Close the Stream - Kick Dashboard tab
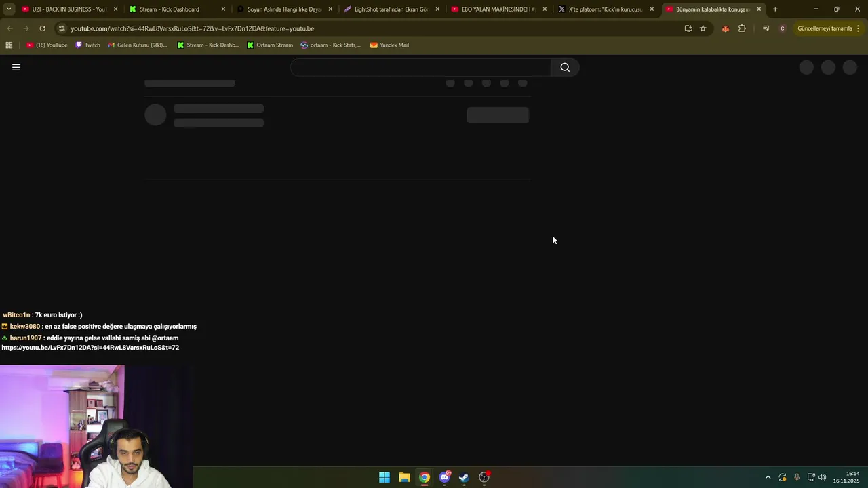 [x=223, y=9]
